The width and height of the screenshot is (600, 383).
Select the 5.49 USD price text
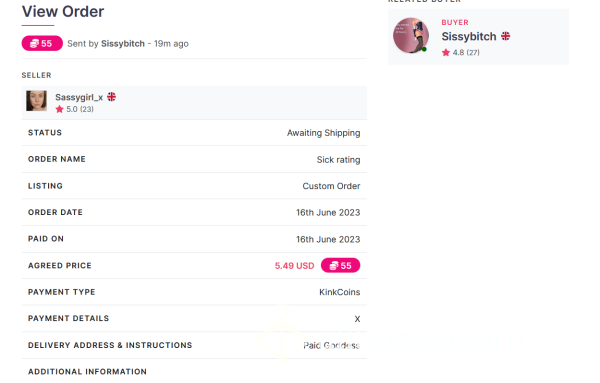pos(294,266)
